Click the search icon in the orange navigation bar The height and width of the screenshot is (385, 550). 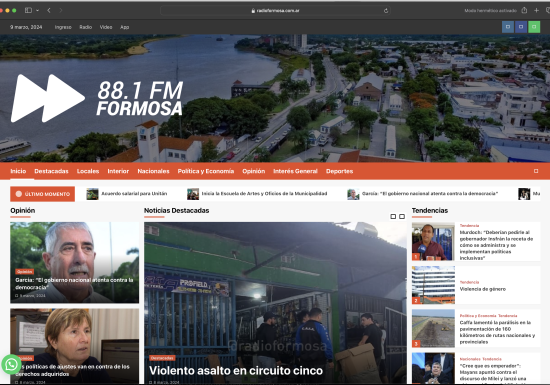[536, 171]
